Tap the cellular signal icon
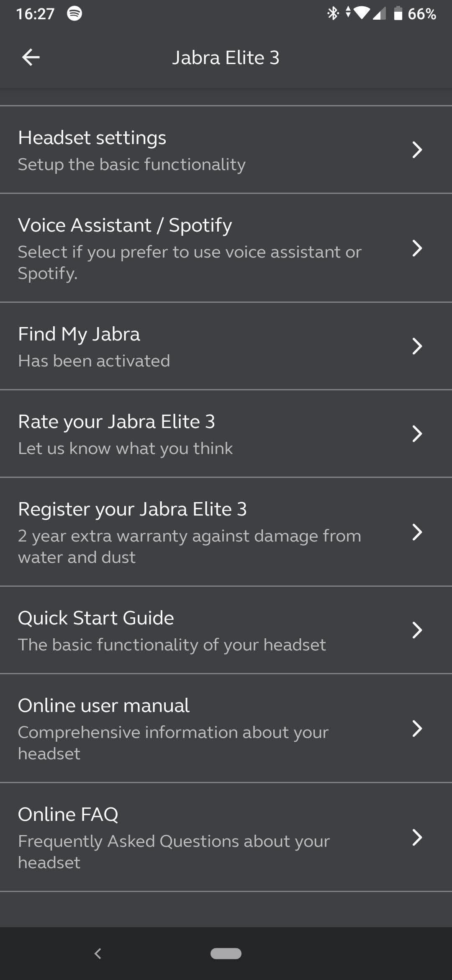Image resolution: width=452 pixels, height=980 pixels. tap(379, 14)
